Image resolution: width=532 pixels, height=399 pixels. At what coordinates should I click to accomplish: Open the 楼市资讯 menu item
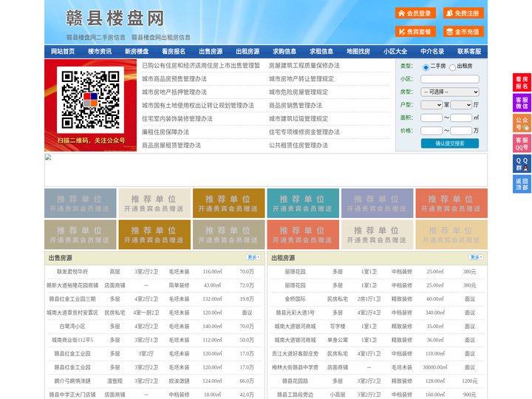click(x=100, y=52)
